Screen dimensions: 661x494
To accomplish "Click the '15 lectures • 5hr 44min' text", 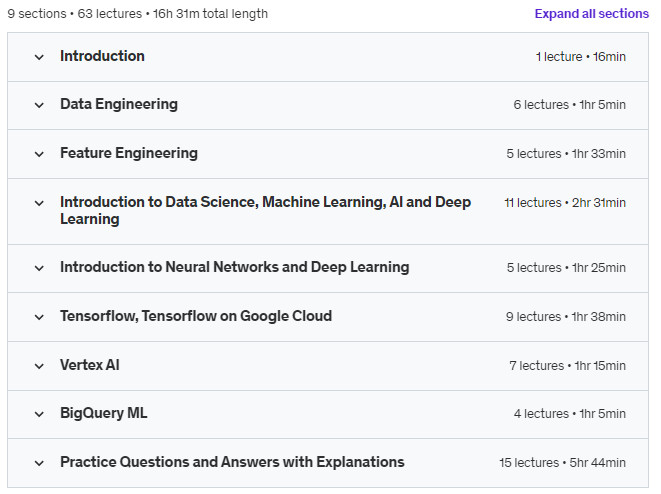I will pyautogui.click(x=562, y=463).
